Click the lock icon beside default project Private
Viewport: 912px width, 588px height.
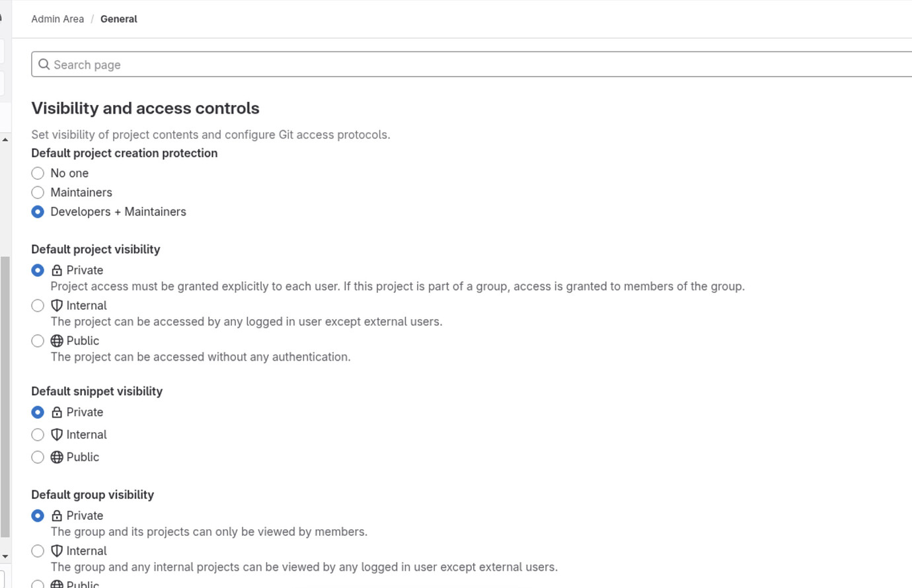pyautogui.click(x=57, y=270)
